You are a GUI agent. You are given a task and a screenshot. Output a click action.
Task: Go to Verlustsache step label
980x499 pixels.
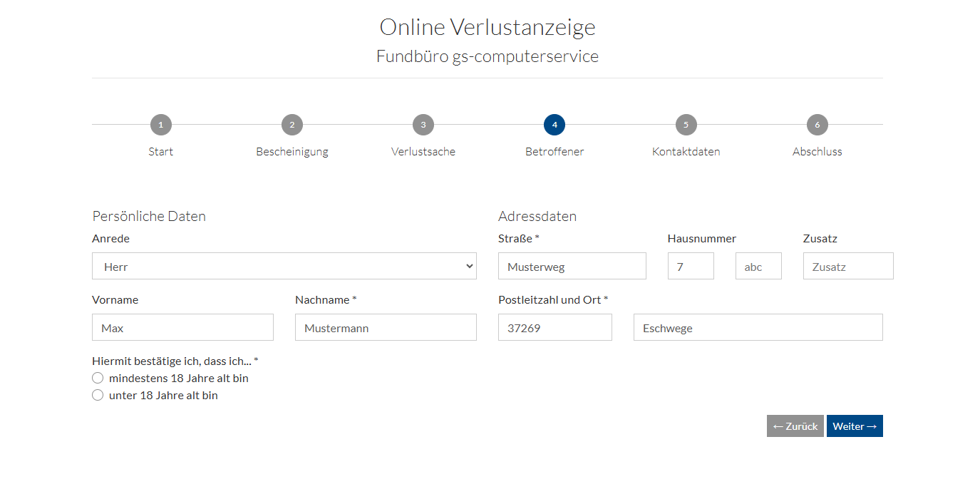pyautogui.click(x=423, y=152)
